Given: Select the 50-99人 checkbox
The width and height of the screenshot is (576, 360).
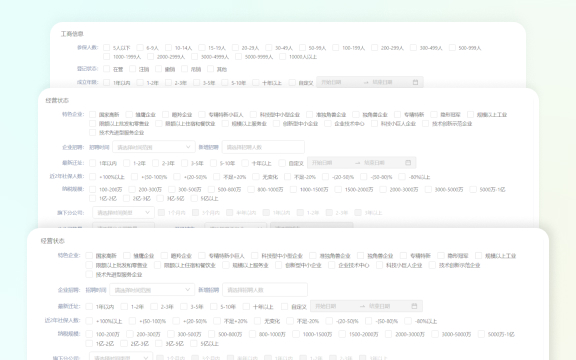Looking at the screenshot, I should click(x=302, y=48).
